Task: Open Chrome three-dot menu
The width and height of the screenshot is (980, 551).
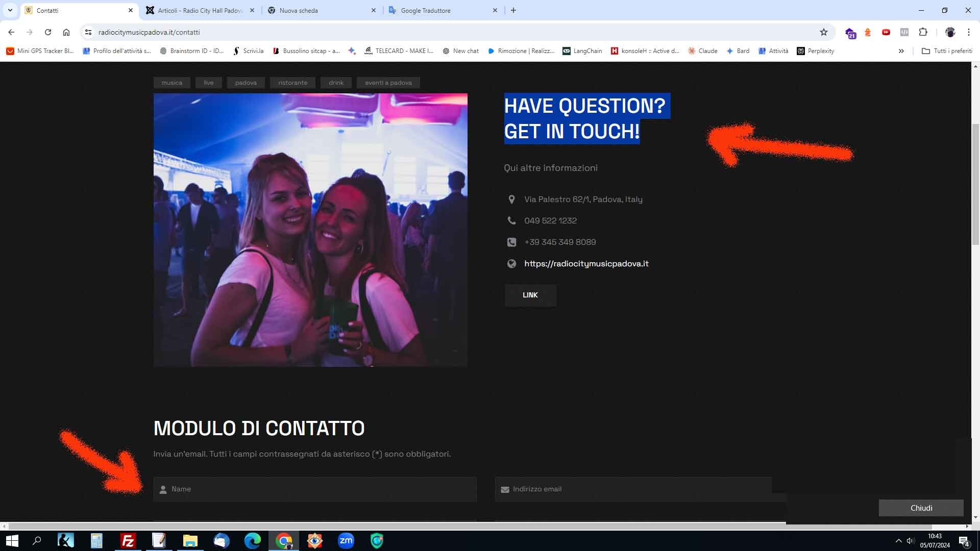Action: pyautogui.click(x=968, y=32)
